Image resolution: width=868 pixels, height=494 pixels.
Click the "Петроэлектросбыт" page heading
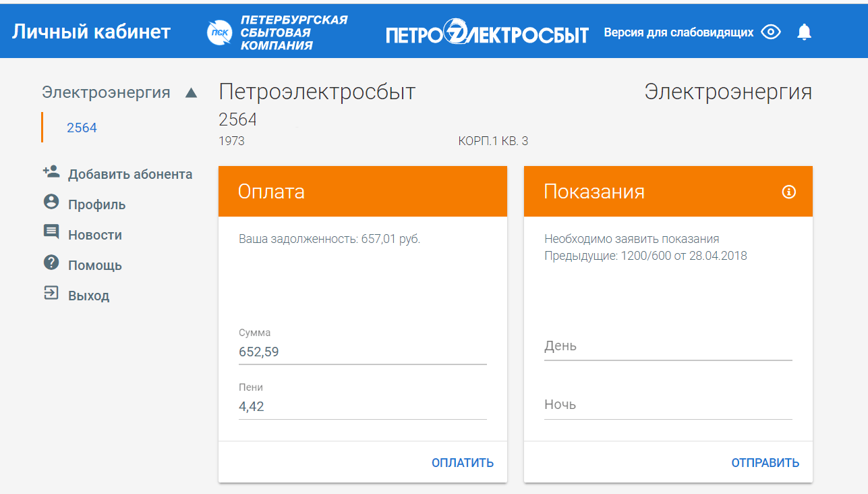[317, 92]
